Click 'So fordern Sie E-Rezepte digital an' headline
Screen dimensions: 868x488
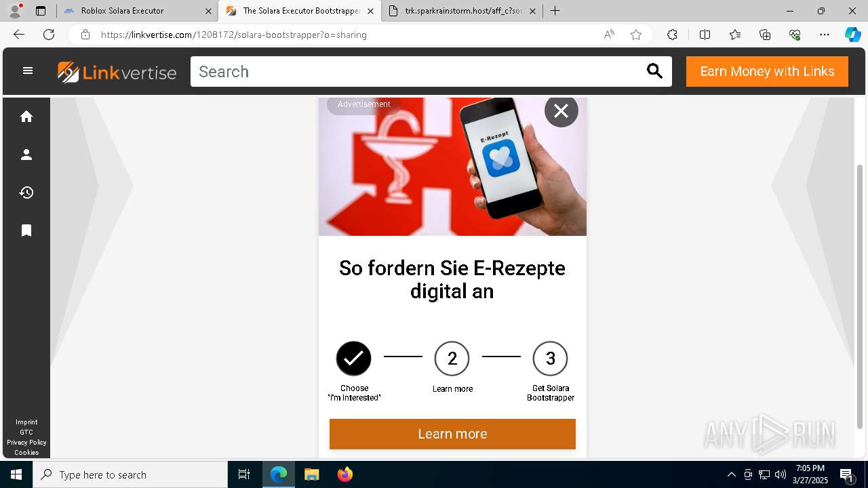452,279
